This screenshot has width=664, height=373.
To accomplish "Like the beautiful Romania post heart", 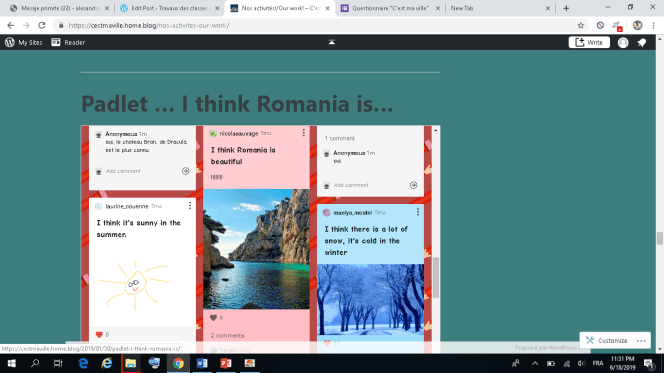I will point(213,318).
